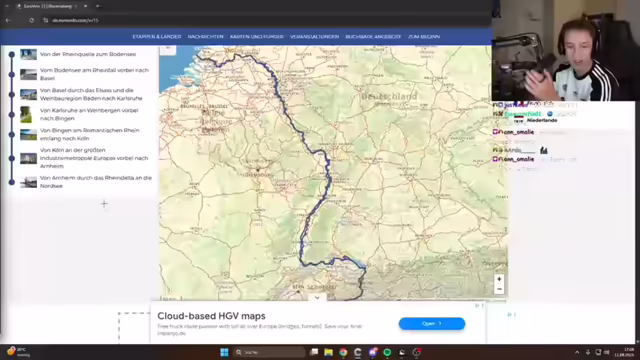Zoom in using the map plus button
Viewport: 640px width, 360px height.
pyautogui.click(x=499, y=279)
